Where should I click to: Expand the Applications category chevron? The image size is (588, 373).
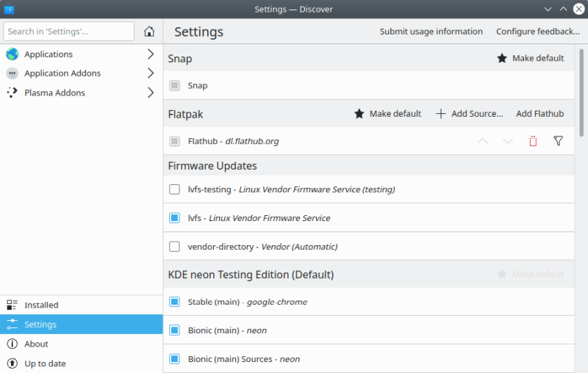pos(151,54)
